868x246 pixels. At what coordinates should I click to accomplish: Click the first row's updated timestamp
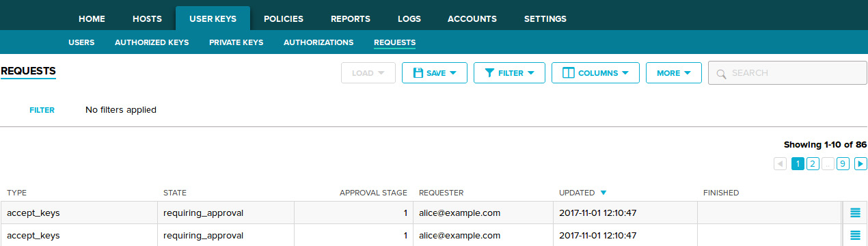pos(598,213)
